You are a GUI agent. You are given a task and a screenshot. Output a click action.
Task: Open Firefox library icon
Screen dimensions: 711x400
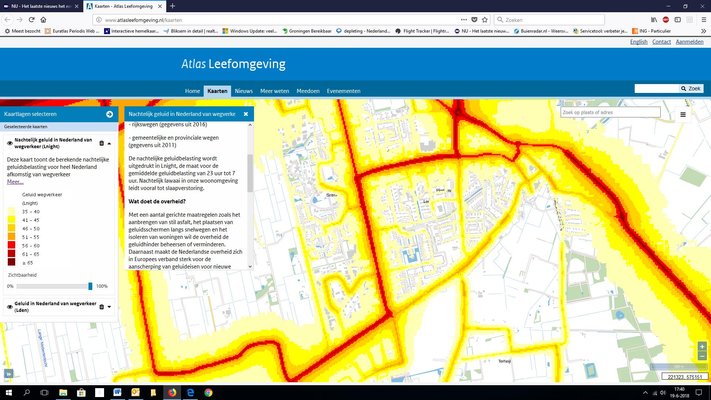click(654, 20)
